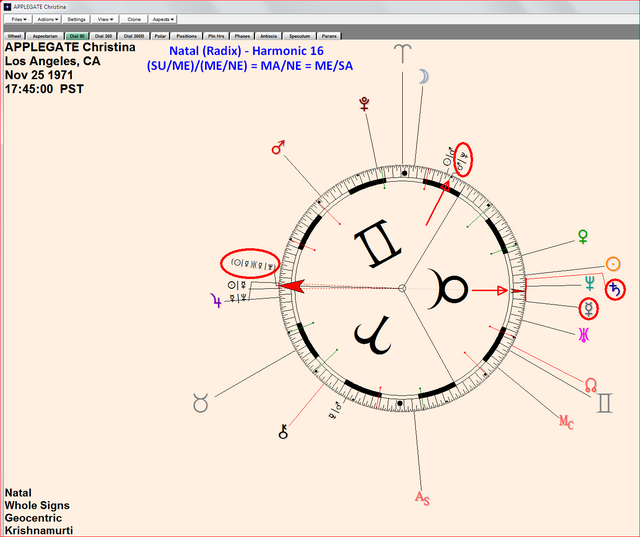Open the Antiscia tab
Image resolution: width=640 pixels, height=537 pixels.
269,36
